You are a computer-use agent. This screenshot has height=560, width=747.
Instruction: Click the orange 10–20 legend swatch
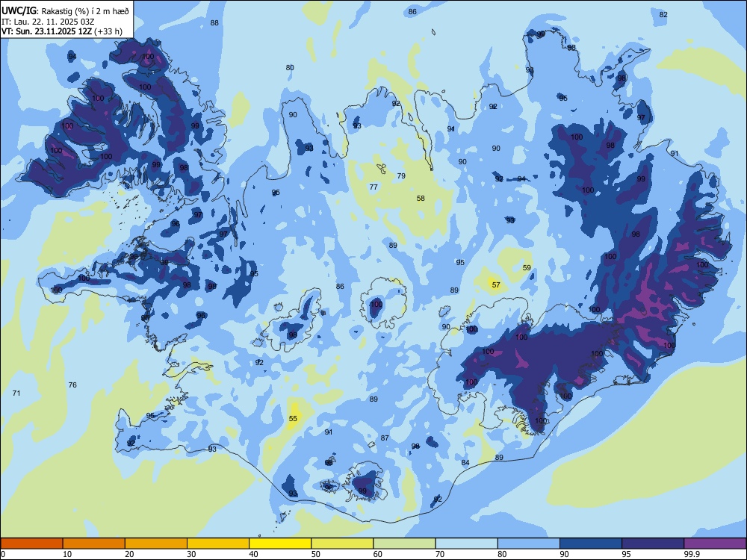94,544
